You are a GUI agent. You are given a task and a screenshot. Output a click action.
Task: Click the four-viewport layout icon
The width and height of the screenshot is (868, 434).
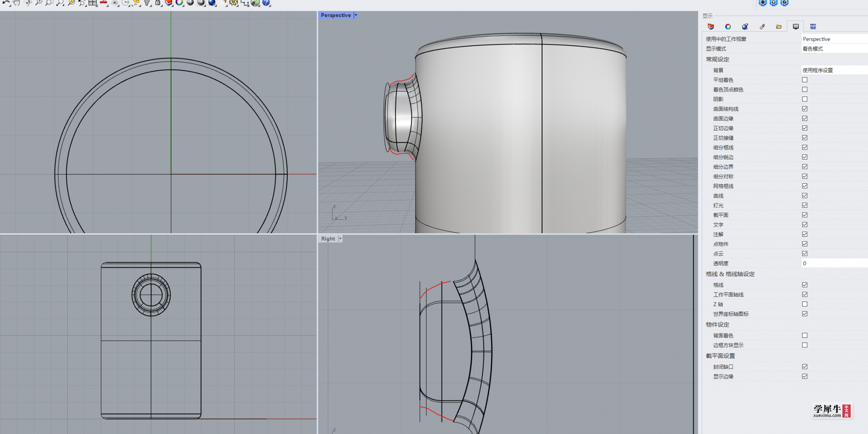click(92, 3)
